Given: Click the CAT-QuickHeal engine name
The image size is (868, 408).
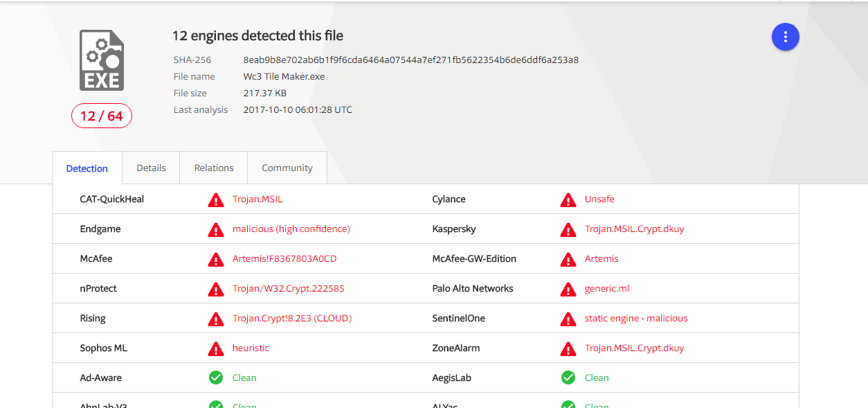Looking at the screenshot, I should [112, 199].
